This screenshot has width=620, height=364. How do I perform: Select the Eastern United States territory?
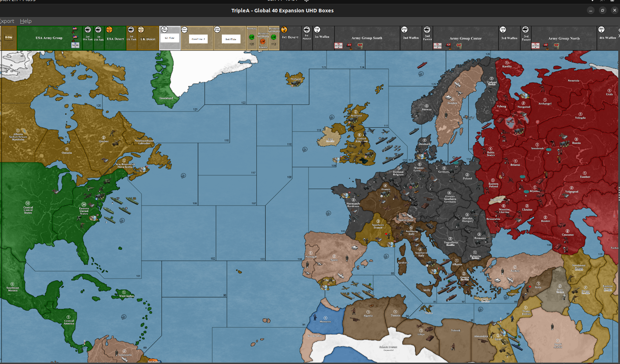(84, 211)
